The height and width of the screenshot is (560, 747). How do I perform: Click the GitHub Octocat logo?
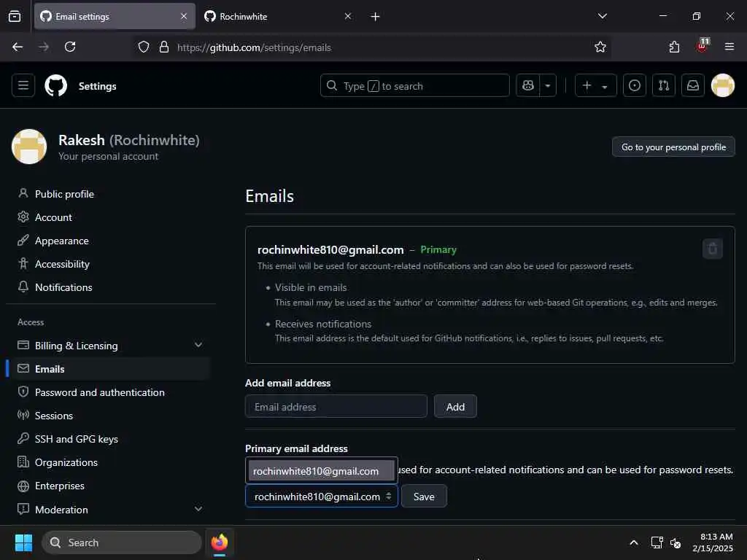[55, 86]
